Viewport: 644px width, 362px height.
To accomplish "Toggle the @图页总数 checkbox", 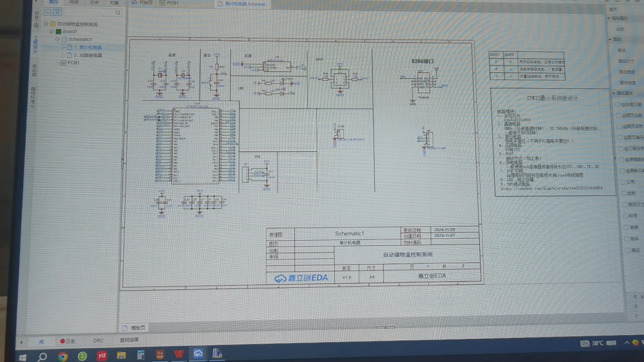I will tap(618, 116).
